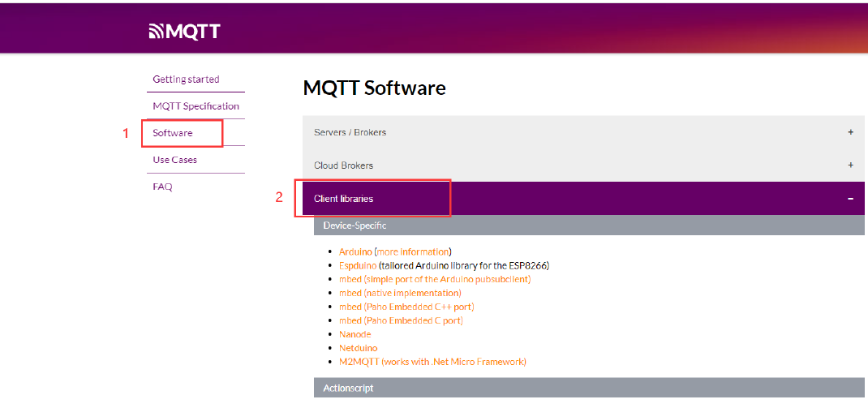Open the Nanode link

point(355,334)
